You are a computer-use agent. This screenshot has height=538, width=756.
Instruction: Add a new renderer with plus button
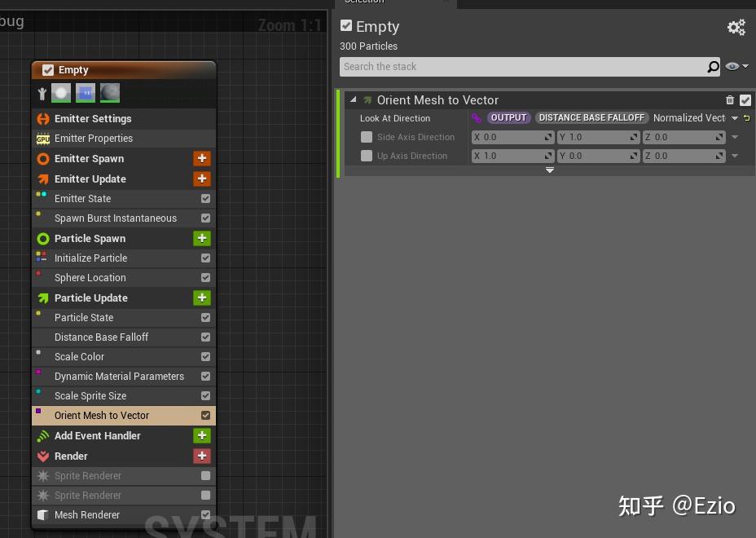[x=201, y=456]
